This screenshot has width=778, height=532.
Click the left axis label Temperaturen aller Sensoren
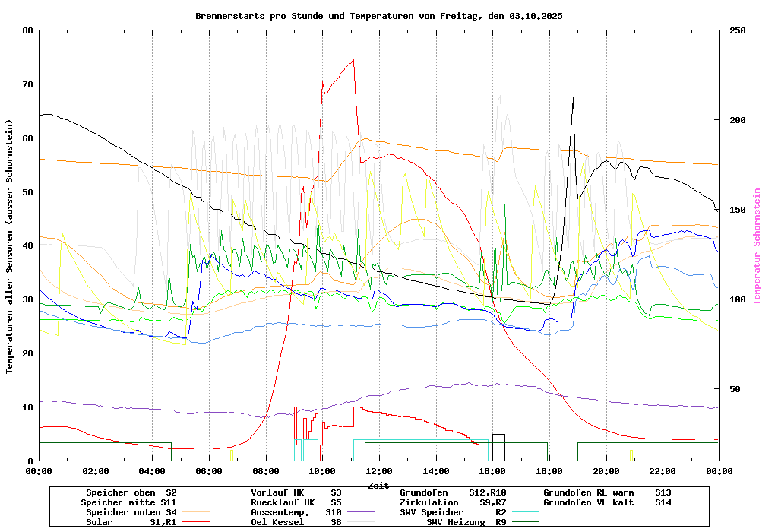pyautogui.click(x=10, y=246)
